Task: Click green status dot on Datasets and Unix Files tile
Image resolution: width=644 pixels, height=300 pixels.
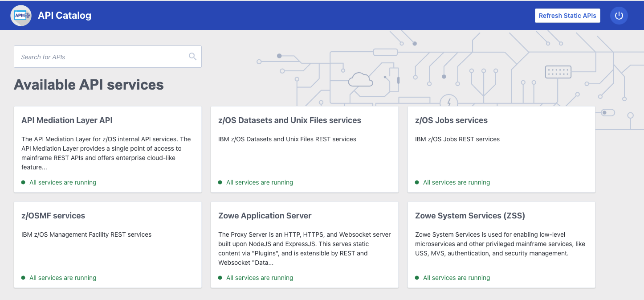Action: click(220, 182)
